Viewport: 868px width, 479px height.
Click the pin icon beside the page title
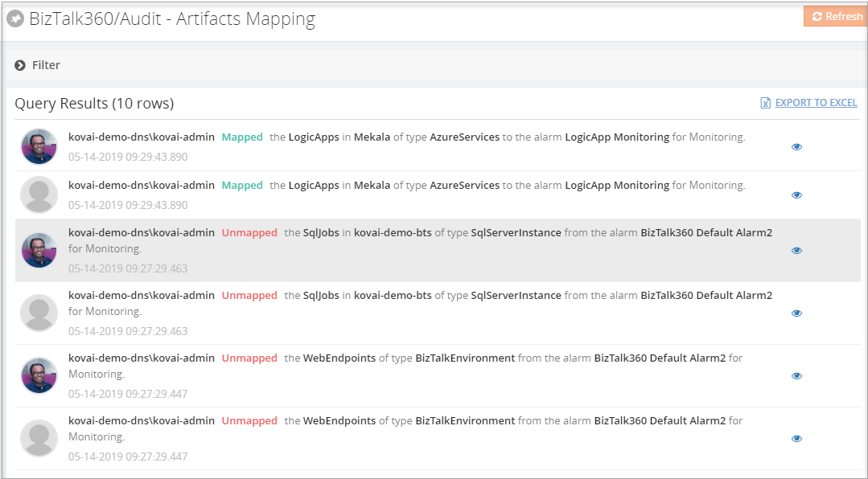[x=15, y=18]
